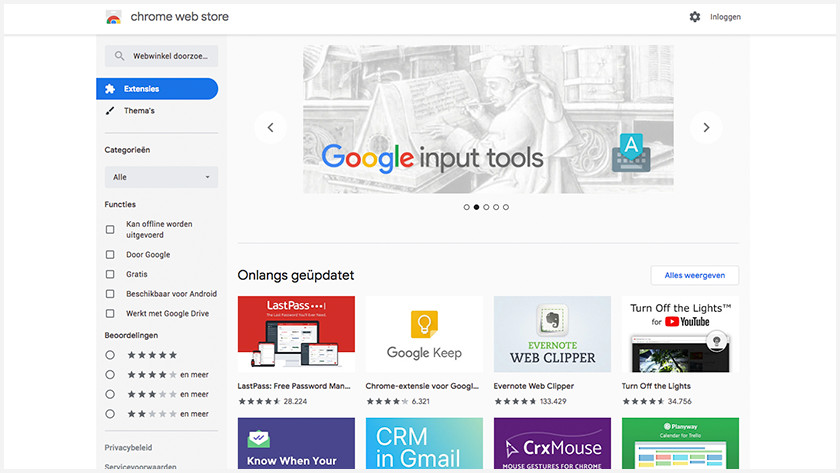Toggle 'Beschikbaar voor Android' checkbox

110,294
